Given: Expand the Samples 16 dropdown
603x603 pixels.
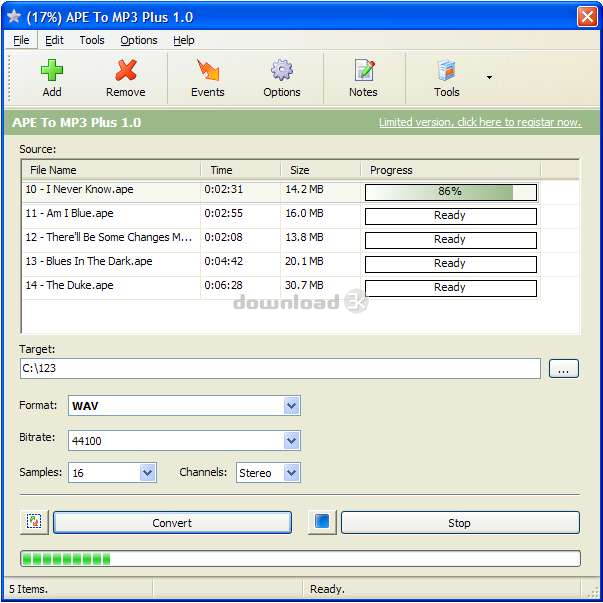Looking at the screenshot, I should (x=148, y=473).
